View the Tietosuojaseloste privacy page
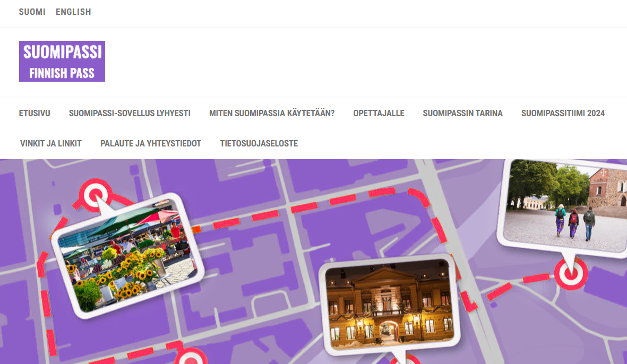627x364 pixels. pos(259,143)
